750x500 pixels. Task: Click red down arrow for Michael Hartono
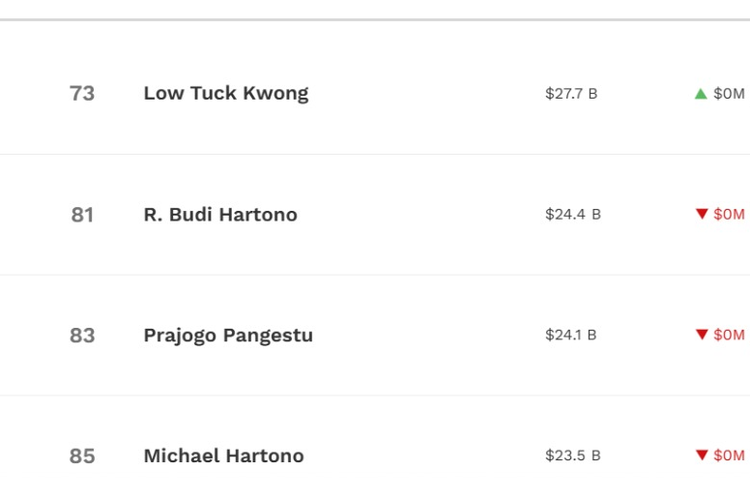(x=702, y=455)
